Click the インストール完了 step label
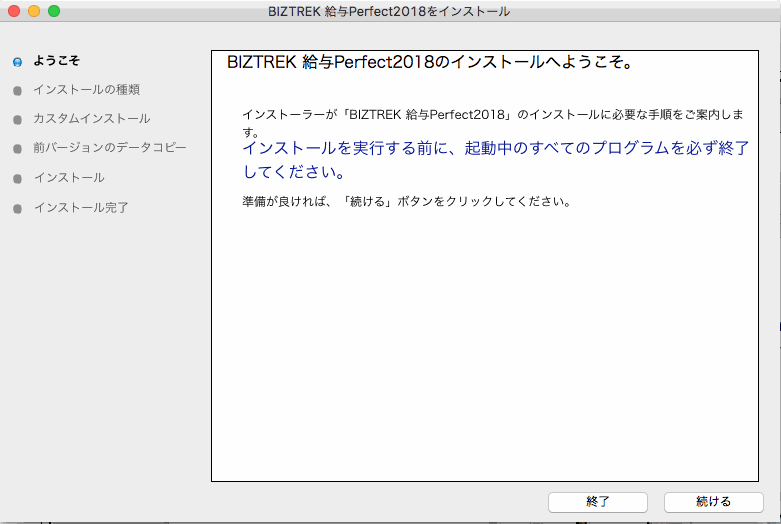The image size is (781, 524). tap(81, 208)
